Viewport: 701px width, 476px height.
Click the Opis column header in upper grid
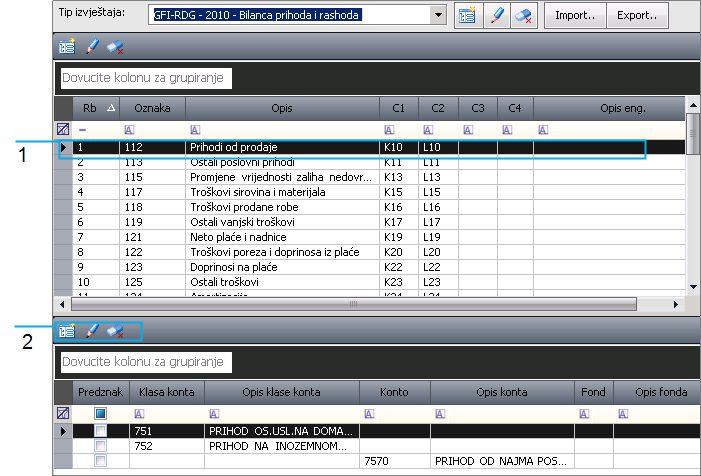tap(282, 108)
